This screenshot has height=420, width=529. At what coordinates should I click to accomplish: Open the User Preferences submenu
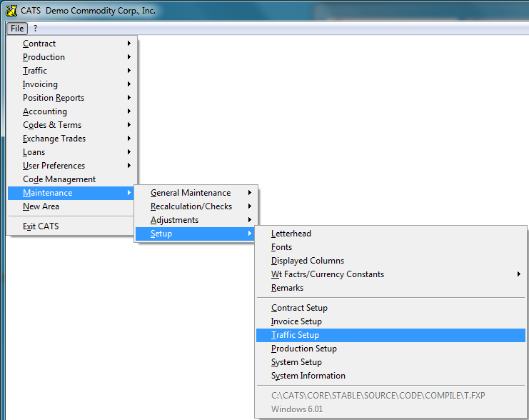[x=72, y=166]
